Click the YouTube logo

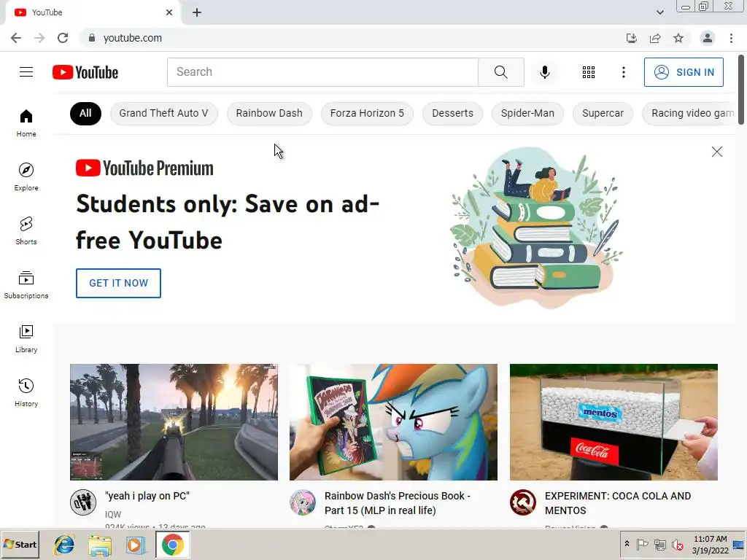click(85, 72)
